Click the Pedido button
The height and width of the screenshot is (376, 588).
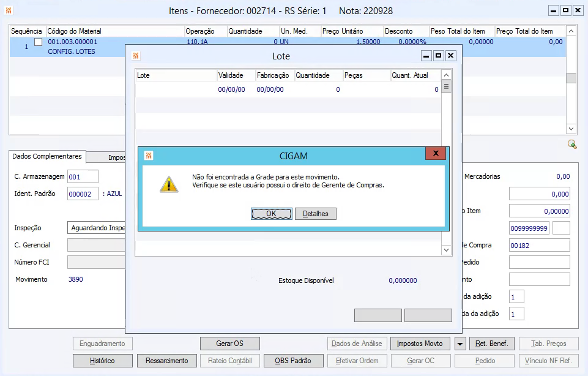tap(485, 361)
